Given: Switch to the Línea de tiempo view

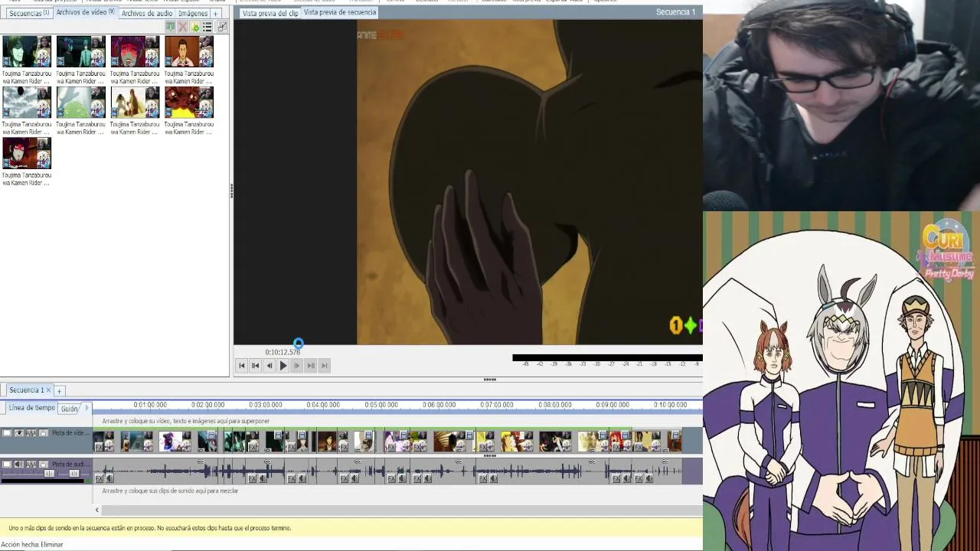Looking at the screenshot, I should [x=31, y=408].
